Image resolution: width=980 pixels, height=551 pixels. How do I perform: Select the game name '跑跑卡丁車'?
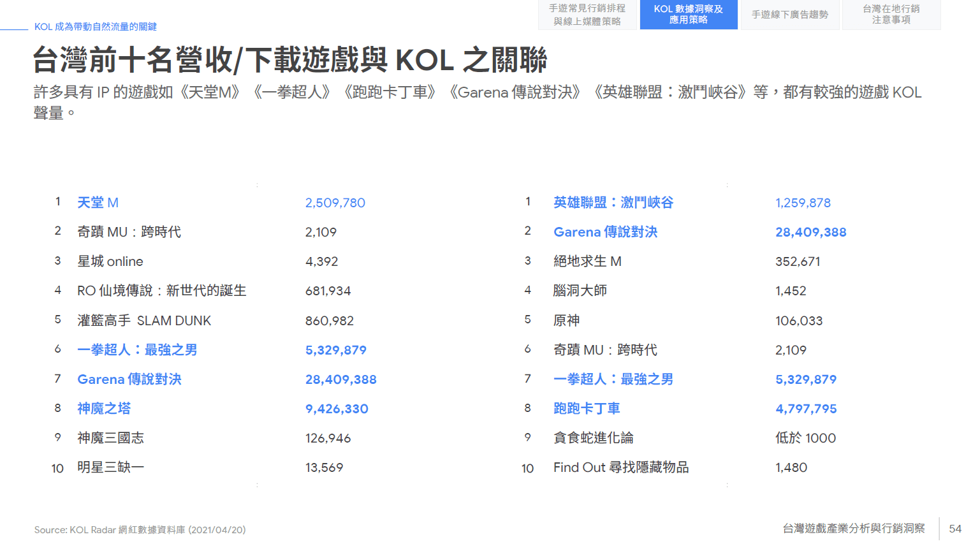pos(587,409)
